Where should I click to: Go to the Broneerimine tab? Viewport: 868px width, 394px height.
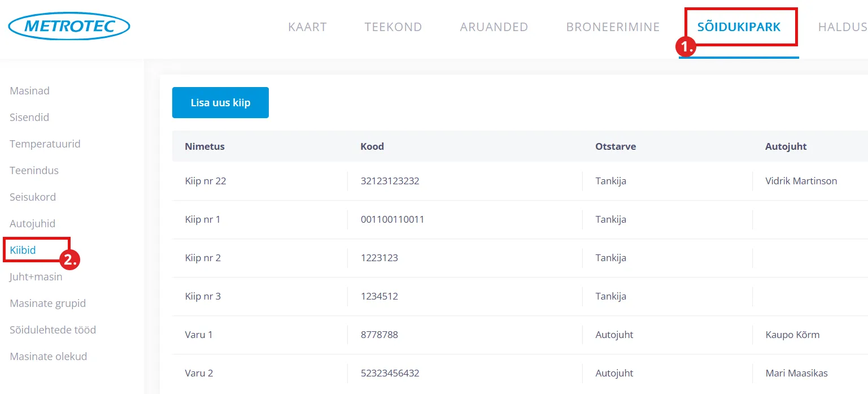pyautogui.click(x=613, y=27)
